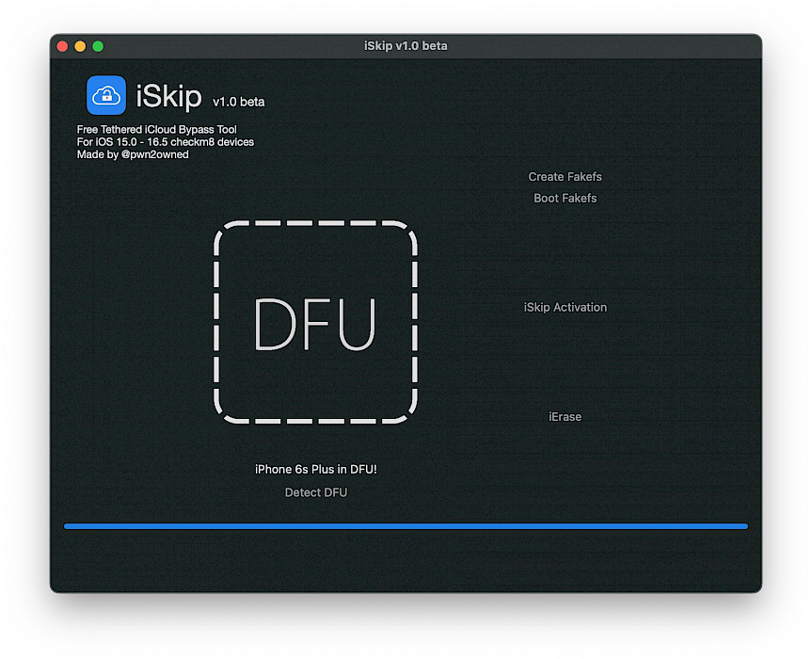Minimize the window with yellow button
812x659 pixels.
[80, 46]
